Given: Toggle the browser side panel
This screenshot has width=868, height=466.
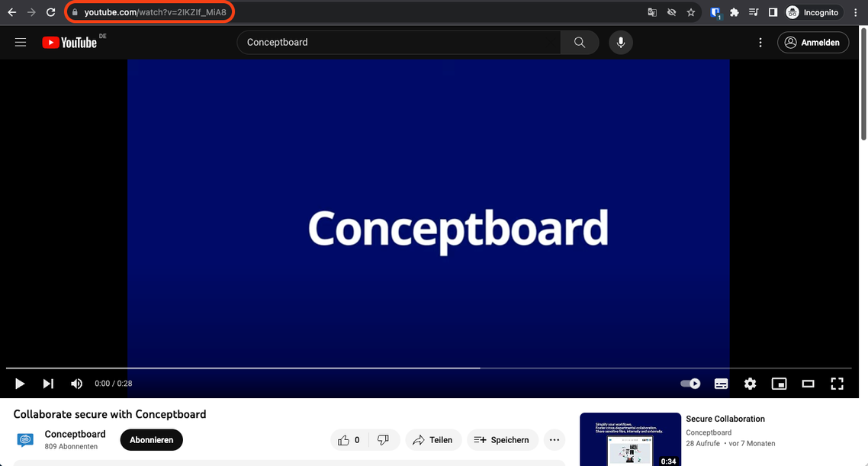Looking at the screenshot, I should [x=773, y=12].
